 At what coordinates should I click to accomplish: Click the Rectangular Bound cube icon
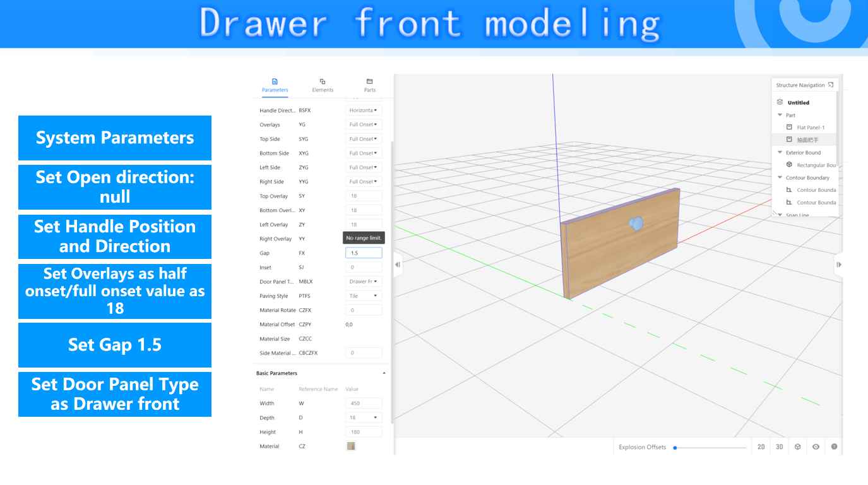point(789,164)
